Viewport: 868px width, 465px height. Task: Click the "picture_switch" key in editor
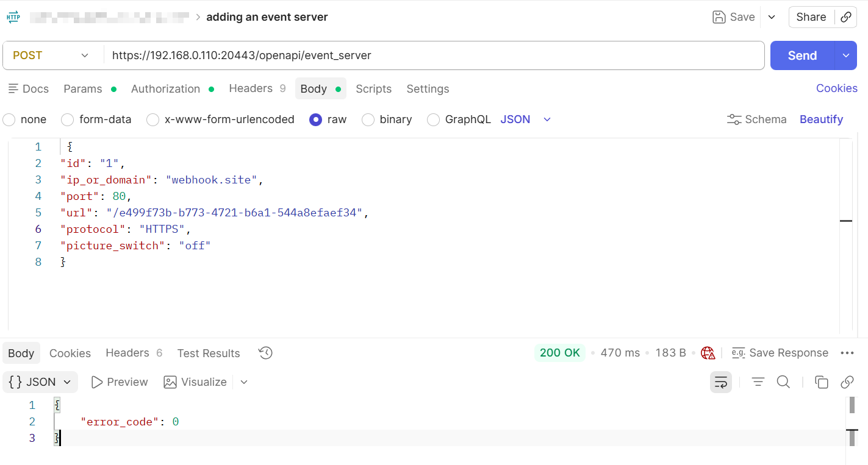[x=113, y=246]
